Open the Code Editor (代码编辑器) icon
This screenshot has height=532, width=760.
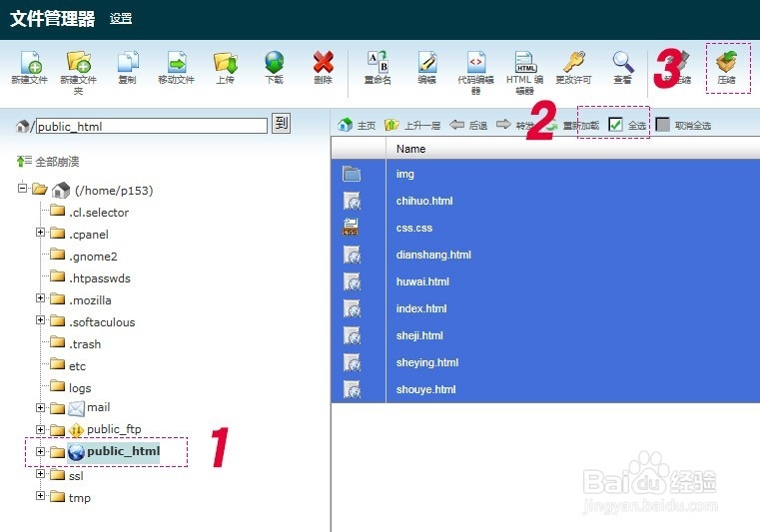pos(476,63)
